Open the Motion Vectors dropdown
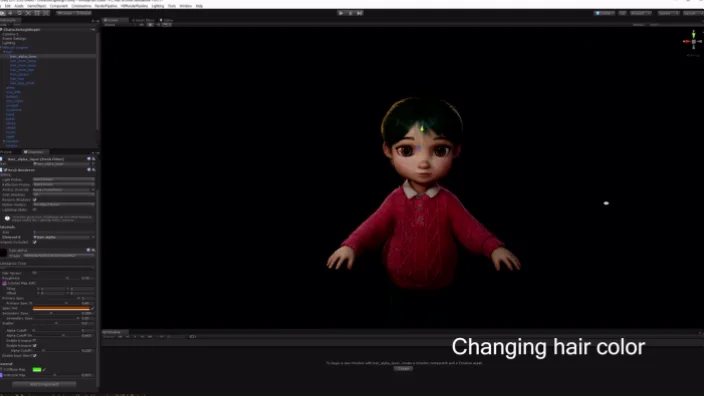This screenshot has height=397, width=704. 64,205
